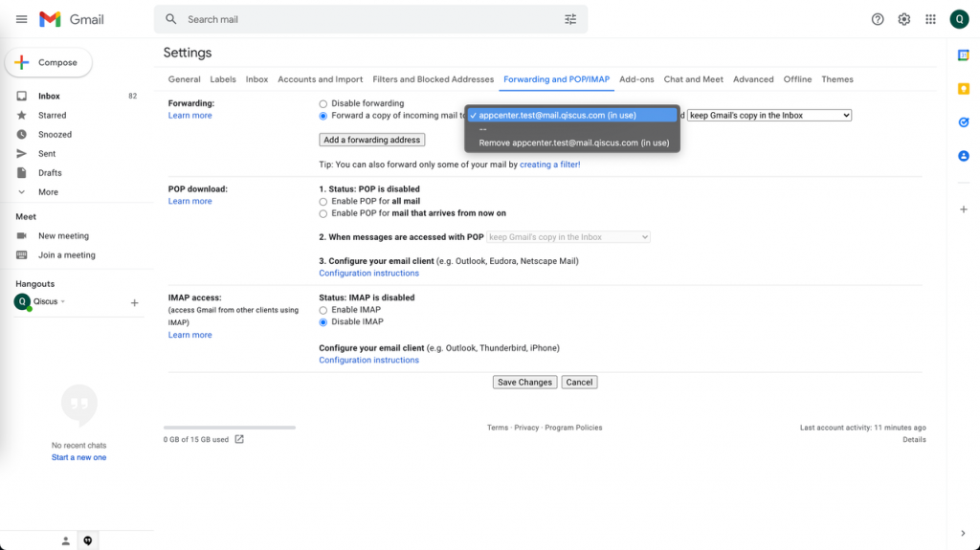Get add-ons with the plus icon

coord(963,209)
